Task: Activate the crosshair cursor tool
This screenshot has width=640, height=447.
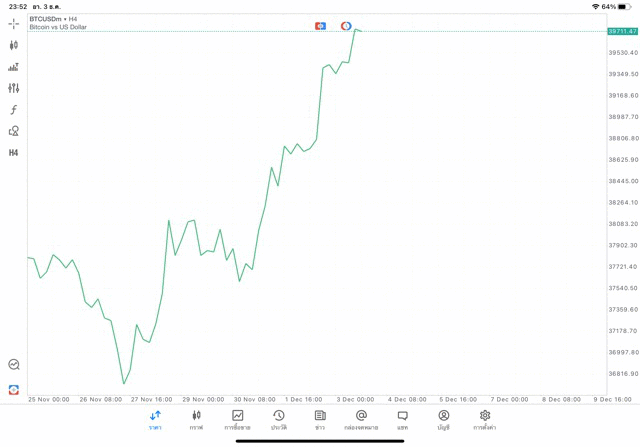Action: pos(13,24)
